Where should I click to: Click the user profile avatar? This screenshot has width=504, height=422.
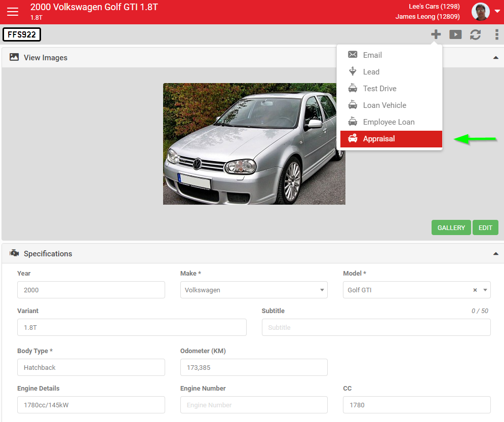(x=481, y=12)
